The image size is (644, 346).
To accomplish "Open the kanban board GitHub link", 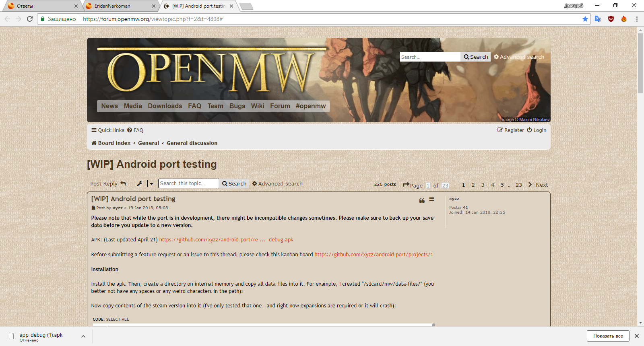I will click(x=374, y=254).
